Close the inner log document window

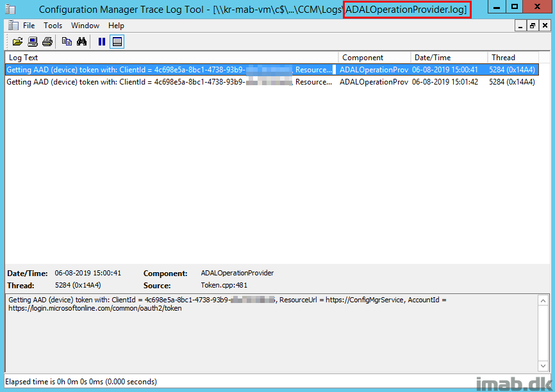(545, 26)
